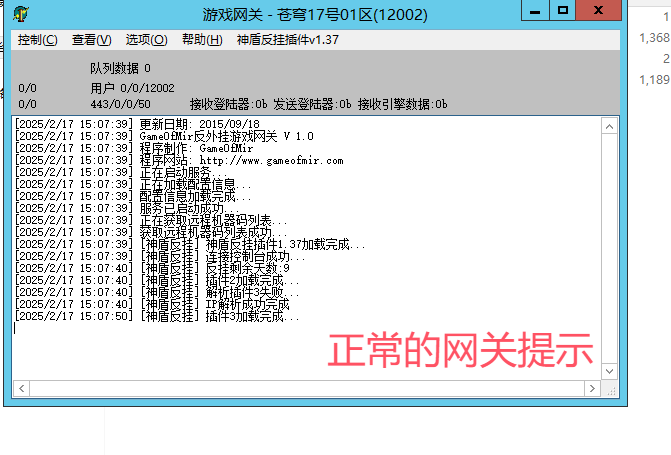
Task: Click log line 反挂剩余天数:9
Action: (x=152, y=268)
